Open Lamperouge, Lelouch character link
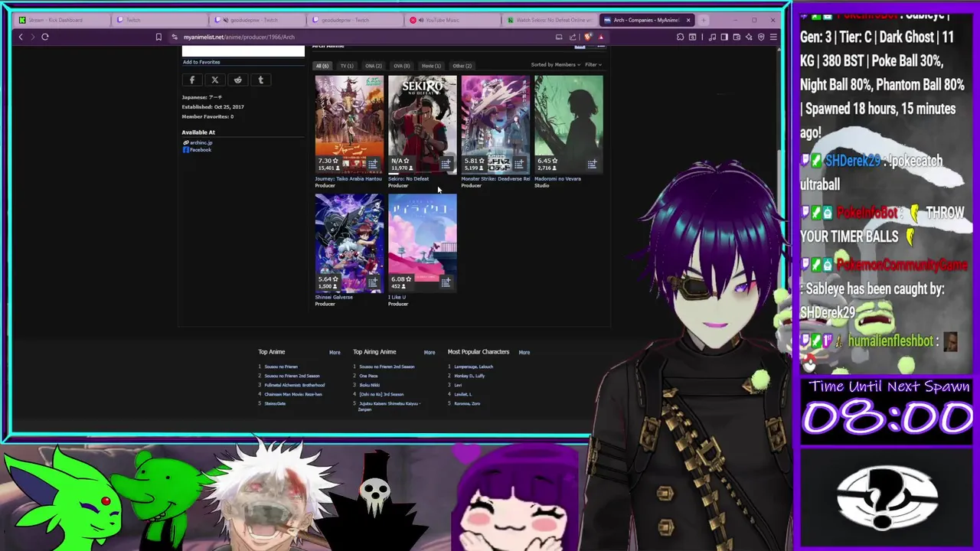This screenshot has width=980, height=551. tap(473, 367)
